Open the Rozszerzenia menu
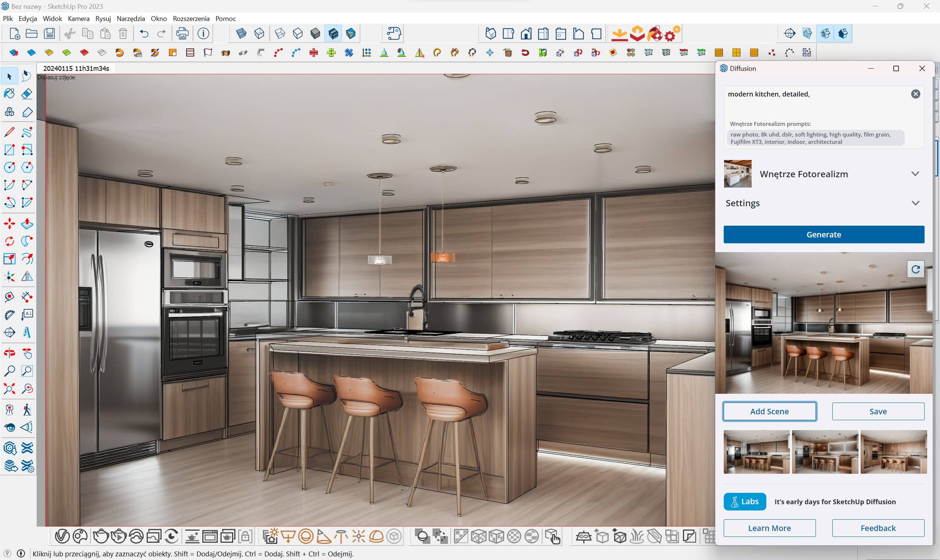 click(191, 18)
